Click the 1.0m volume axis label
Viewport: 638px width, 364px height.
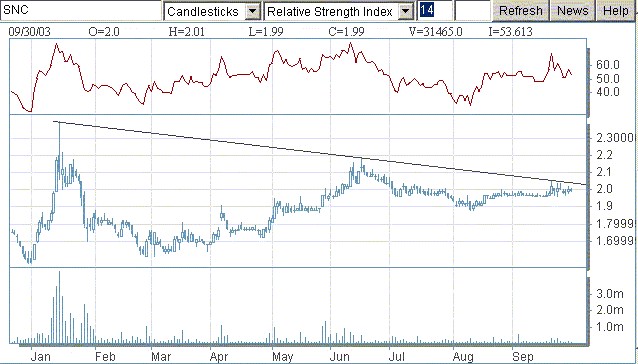[x=610, y=327]
